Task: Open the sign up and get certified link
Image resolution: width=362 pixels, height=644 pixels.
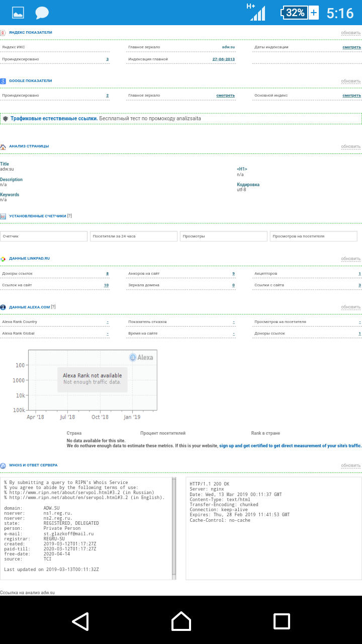Action: [291, 446]
